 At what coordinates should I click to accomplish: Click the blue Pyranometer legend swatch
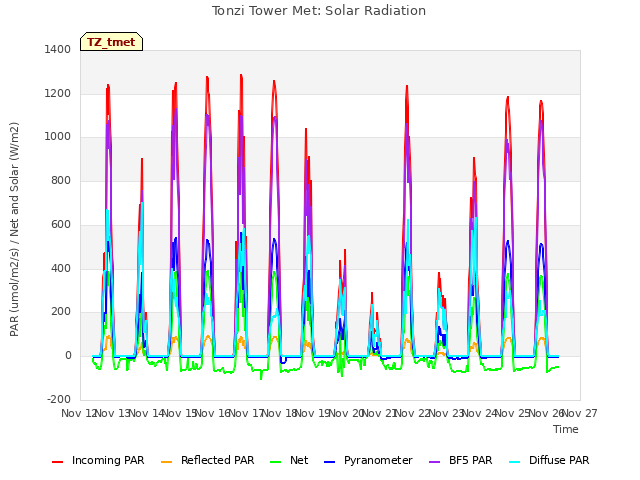click(x=329, y=462)
